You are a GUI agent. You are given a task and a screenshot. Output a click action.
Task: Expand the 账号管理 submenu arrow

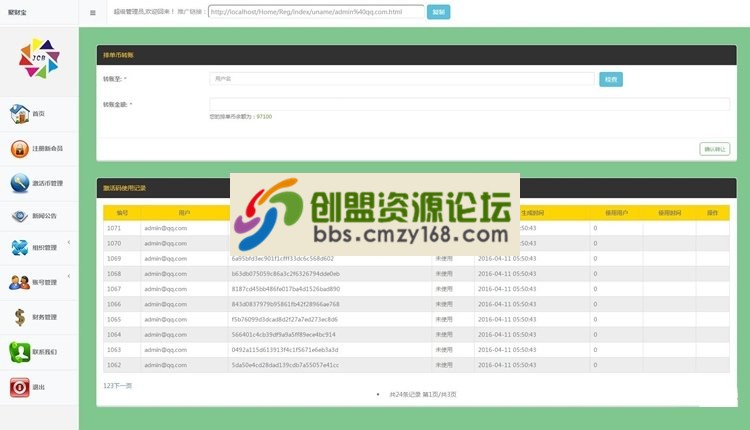(69, 276)
